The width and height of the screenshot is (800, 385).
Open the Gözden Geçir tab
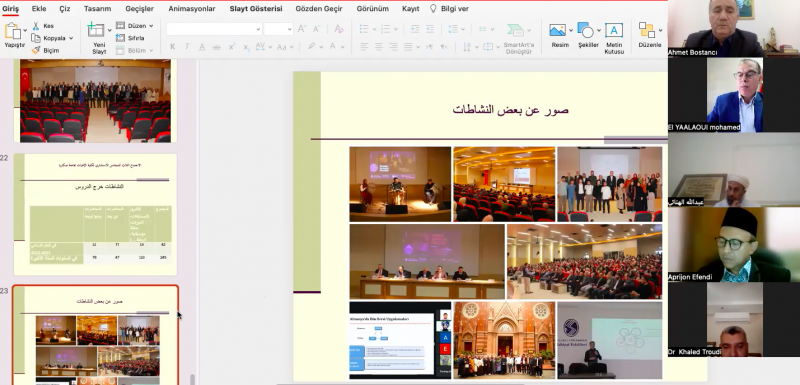tap(319, 9)
